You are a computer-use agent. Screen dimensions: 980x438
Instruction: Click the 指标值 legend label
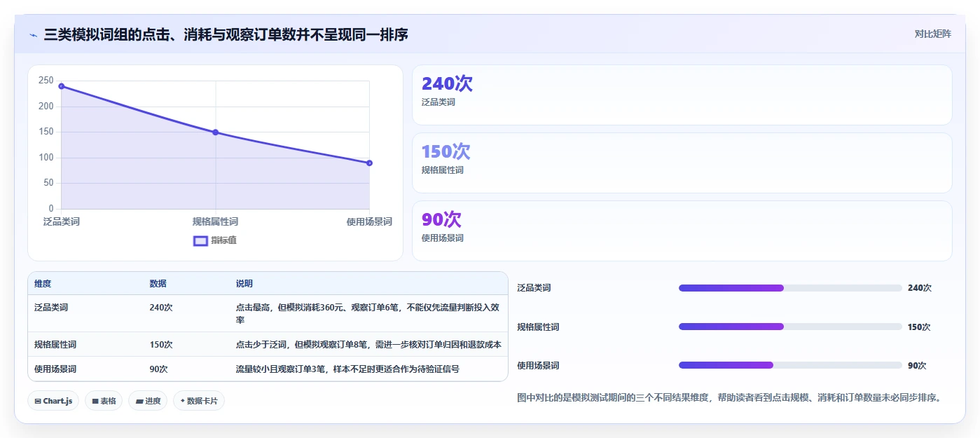point(223,240)
